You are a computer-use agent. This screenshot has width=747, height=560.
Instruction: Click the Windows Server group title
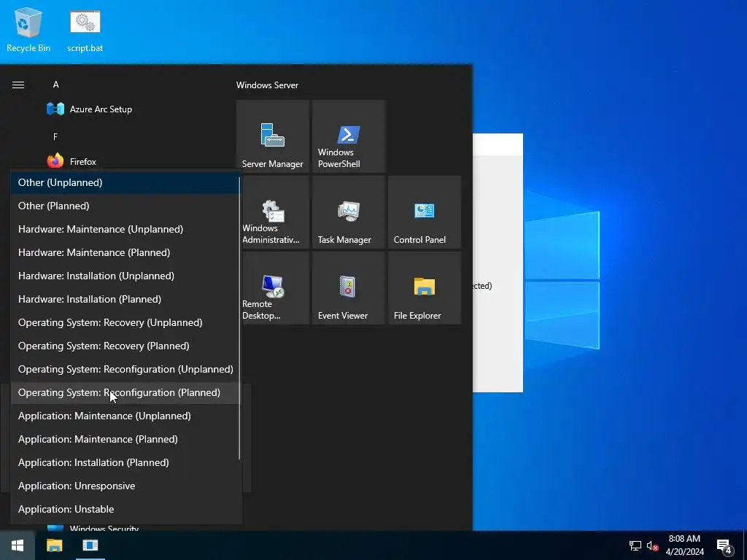[267, 85]
